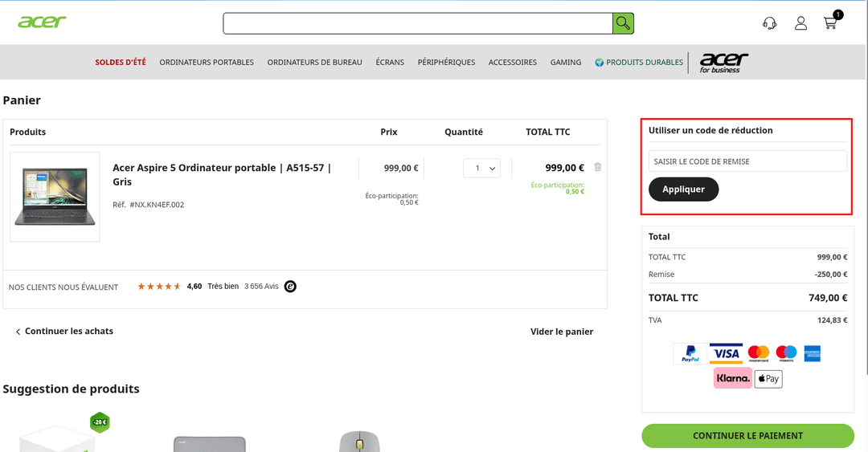Click the Appliquer button
The width and height of the screenshot is (868, 452).
point(684,189)
